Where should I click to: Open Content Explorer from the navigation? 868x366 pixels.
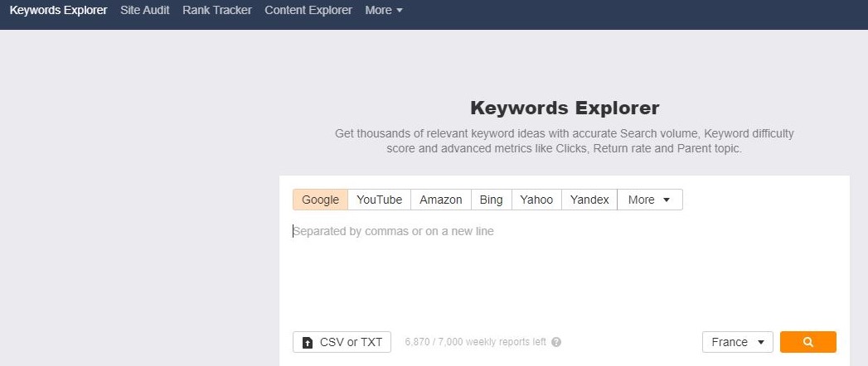pyautogui.click(x=308, y=10)
